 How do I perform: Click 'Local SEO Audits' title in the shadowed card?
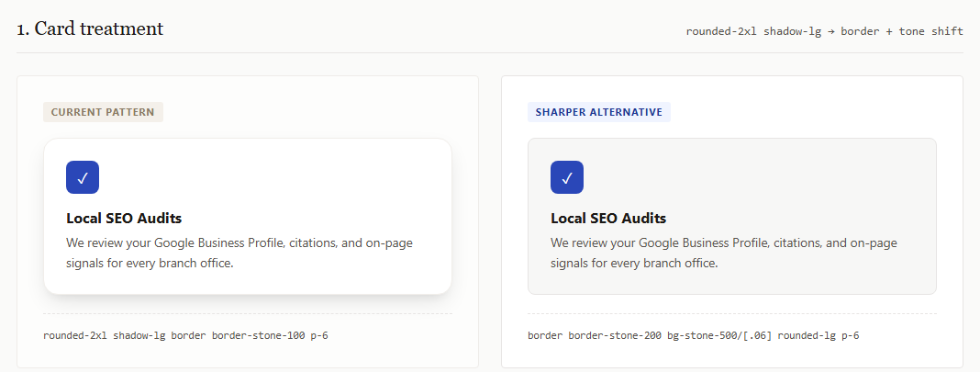click(124, 219)
